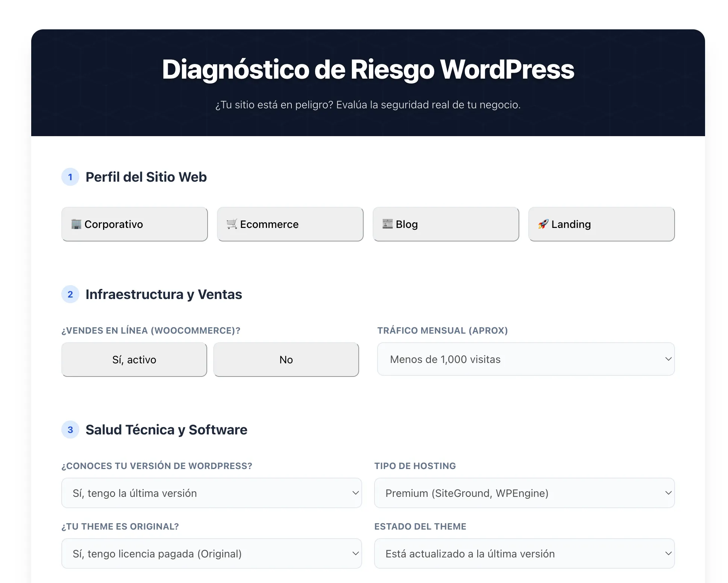Click the step 1 number badge
The height and width of the screenshot is (583, 728).
(70, 177)
